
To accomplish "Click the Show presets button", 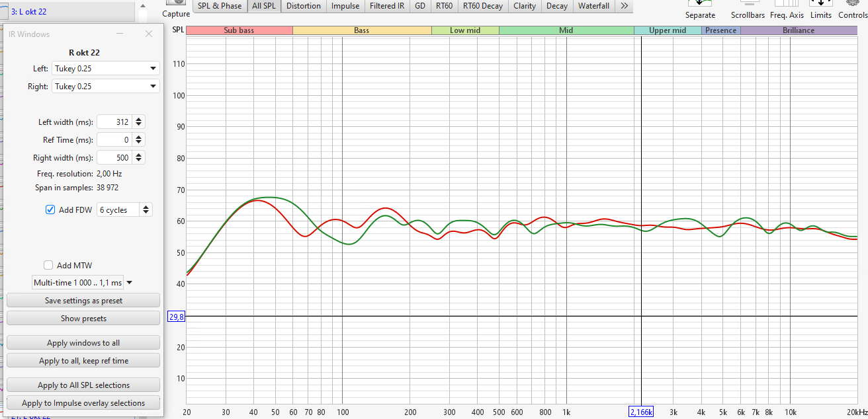I will [83, 319].
